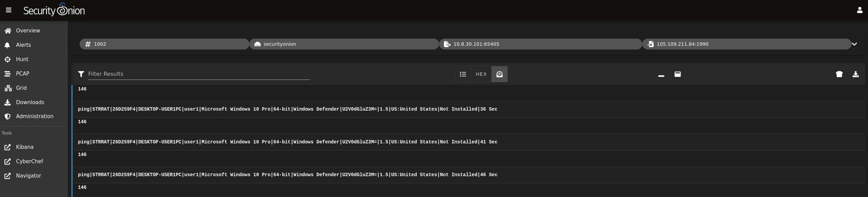868x197 pixels.
Task: Select the ping payload row ending 46 Sec
Action: point(469,175)
